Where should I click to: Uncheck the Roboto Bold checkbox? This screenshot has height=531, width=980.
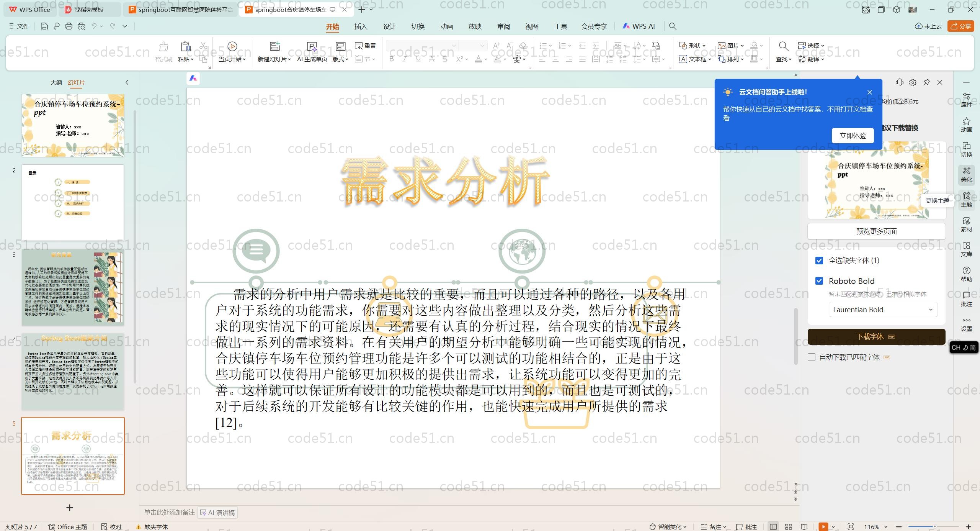click(x=819, y=281)
